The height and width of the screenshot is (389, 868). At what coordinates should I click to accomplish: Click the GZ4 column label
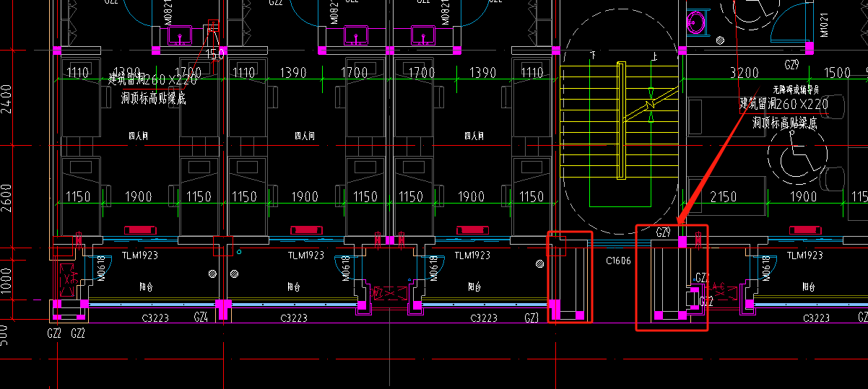(201, 317)
